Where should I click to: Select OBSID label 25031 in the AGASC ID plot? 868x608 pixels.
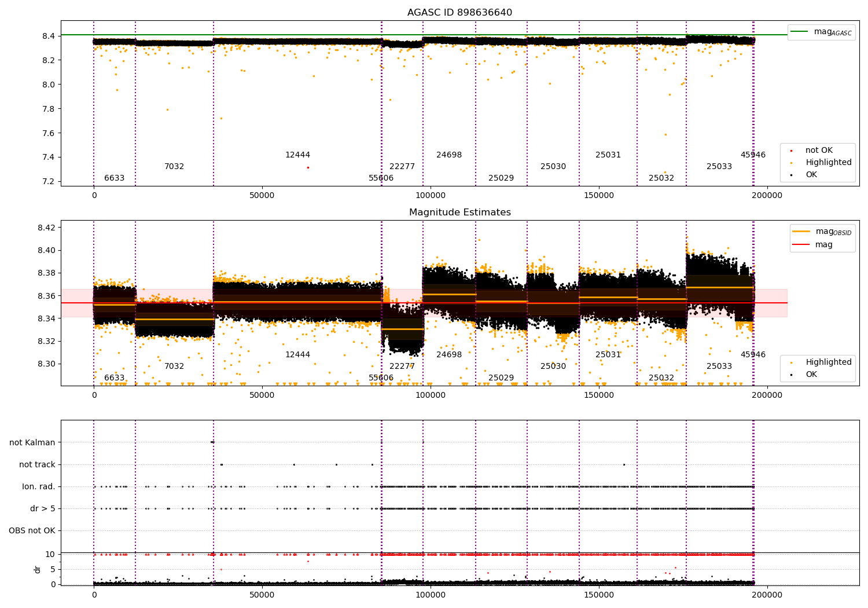(608, 155)
